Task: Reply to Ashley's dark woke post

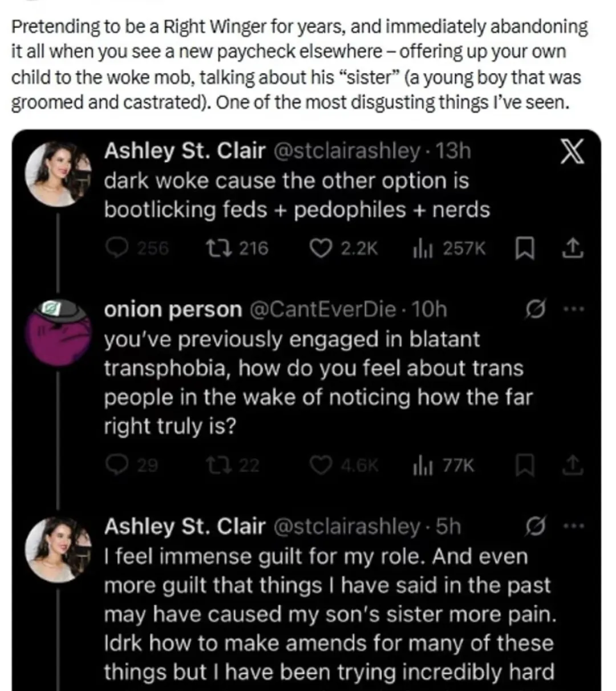Action: point(117,248)
